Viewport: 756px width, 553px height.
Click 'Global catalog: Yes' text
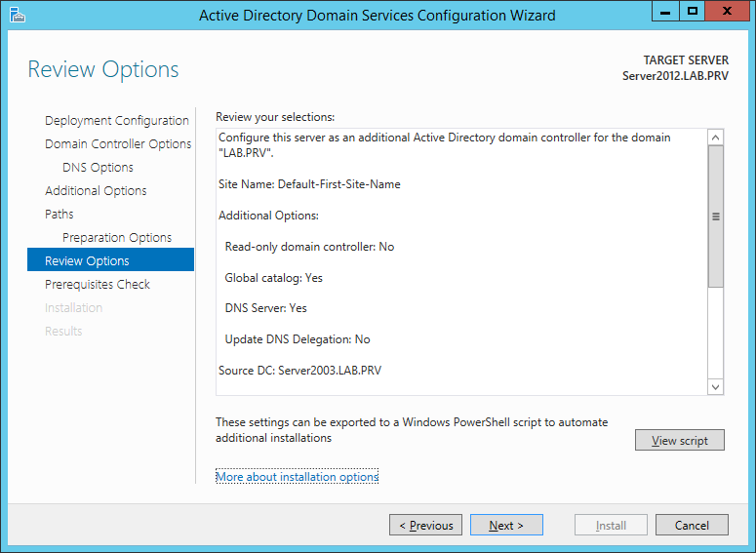click(x=273, y=278)
